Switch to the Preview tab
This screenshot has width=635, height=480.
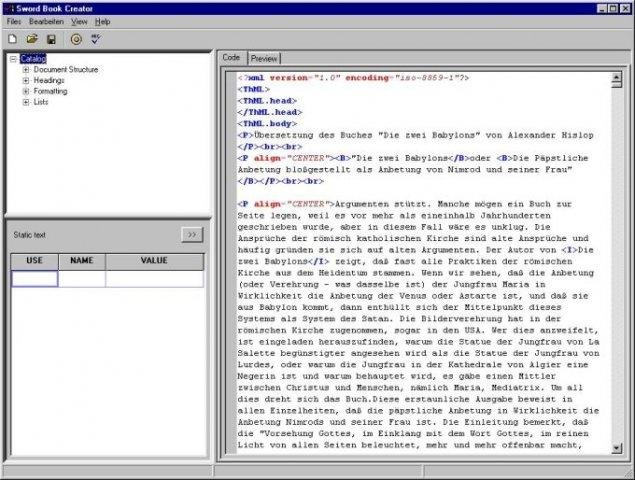click(x=264, y=58)
